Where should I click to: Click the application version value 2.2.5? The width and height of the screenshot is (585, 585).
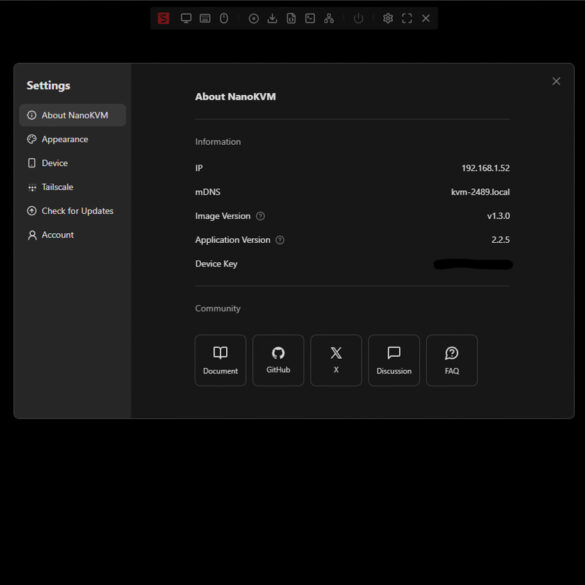click(x=500, y=240)
